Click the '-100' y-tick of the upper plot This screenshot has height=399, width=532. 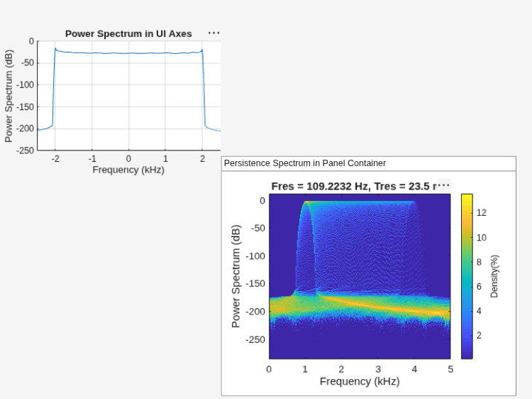pyautogui.click(x=26, y=85)
